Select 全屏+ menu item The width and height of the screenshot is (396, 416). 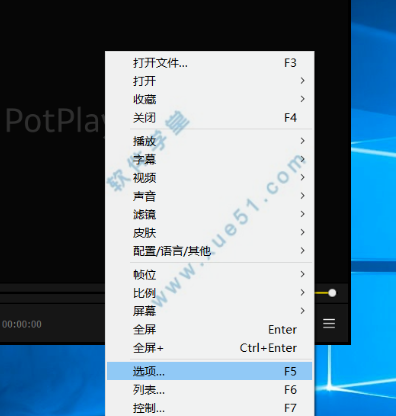click(209, 348)
